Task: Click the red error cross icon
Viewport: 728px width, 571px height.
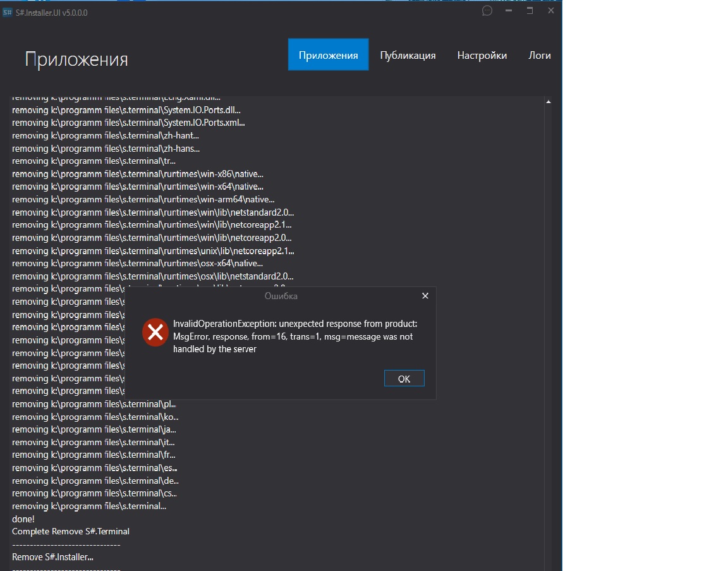Action: click(155, 333)
